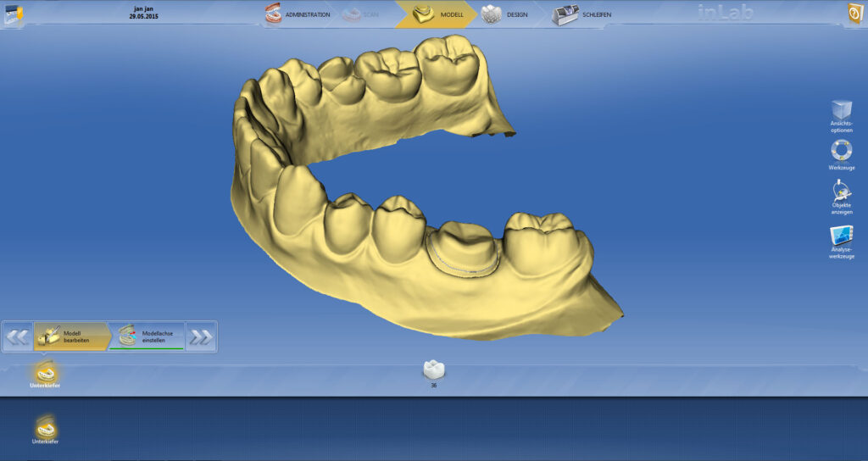Go to previous step with double-left arrows
Image resolution: width=868 pixels, height=461 pixels.
pos(18,336)
